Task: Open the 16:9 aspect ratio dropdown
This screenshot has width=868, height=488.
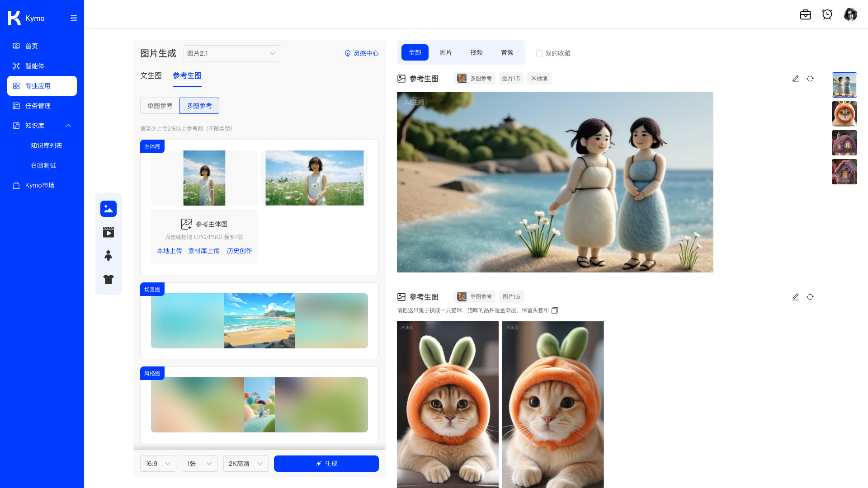Action: [158, 464]
